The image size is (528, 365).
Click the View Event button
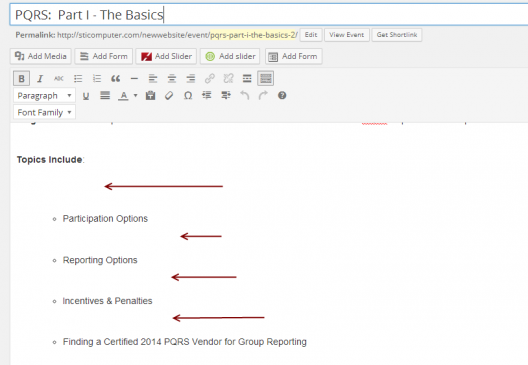click(346, 35)
